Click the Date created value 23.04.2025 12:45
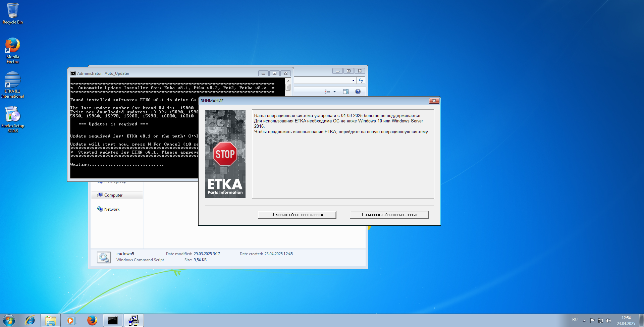This screenshot has width=644, height=327. 278,254
